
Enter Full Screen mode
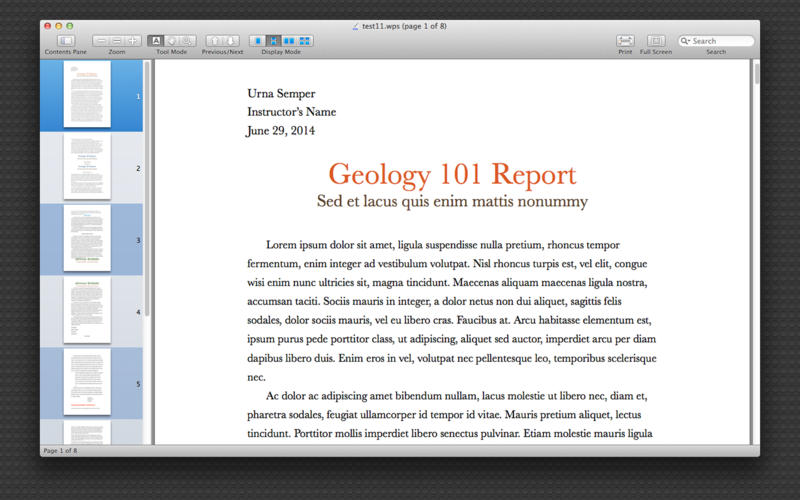point(656,40)
